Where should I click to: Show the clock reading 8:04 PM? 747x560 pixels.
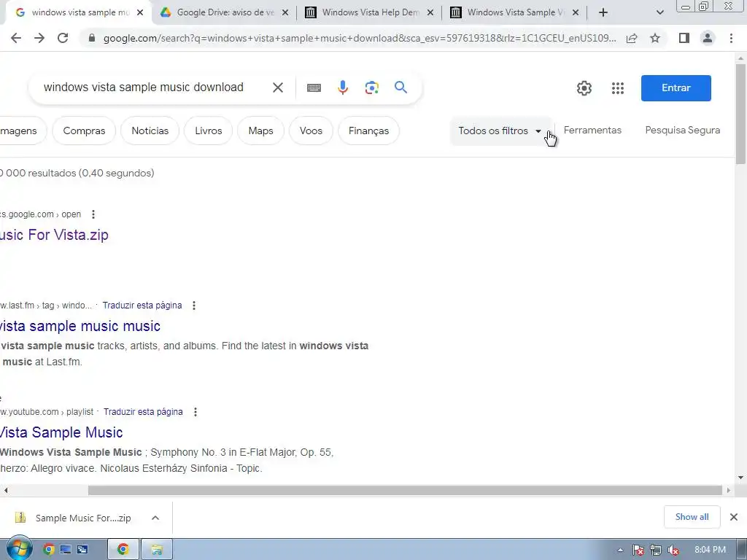tap(710, 550)
